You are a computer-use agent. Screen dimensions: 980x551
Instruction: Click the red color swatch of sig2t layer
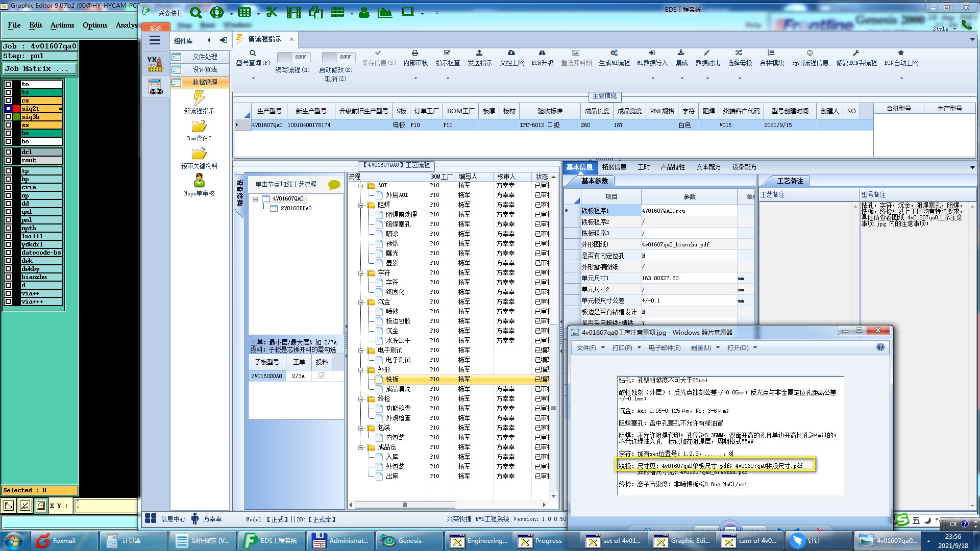(x=16, y=109)
